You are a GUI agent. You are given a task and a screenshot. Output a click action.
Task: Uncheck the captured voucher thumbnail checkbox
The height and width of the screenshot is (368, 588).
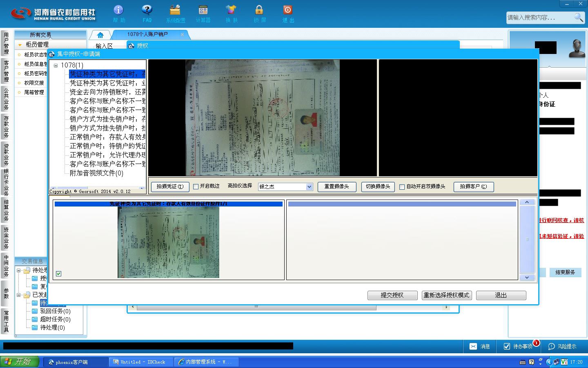pyautogui.click(x=58, y=274)
